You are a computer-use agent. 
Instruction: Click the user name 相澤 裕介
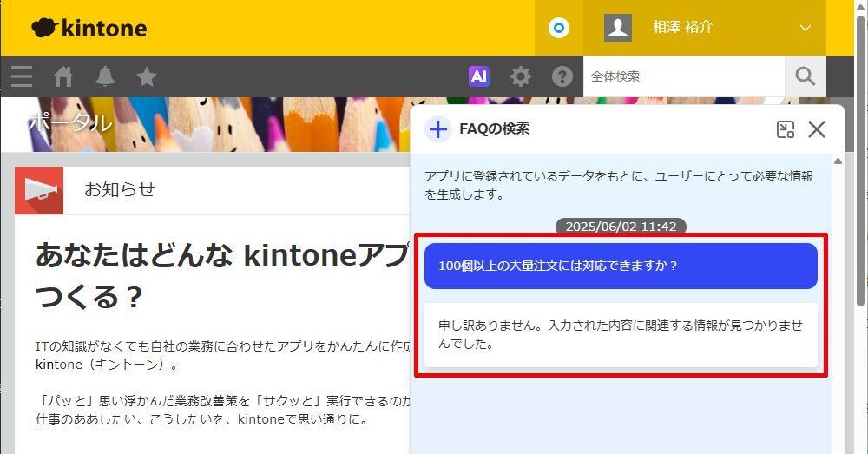coord(682,27)
